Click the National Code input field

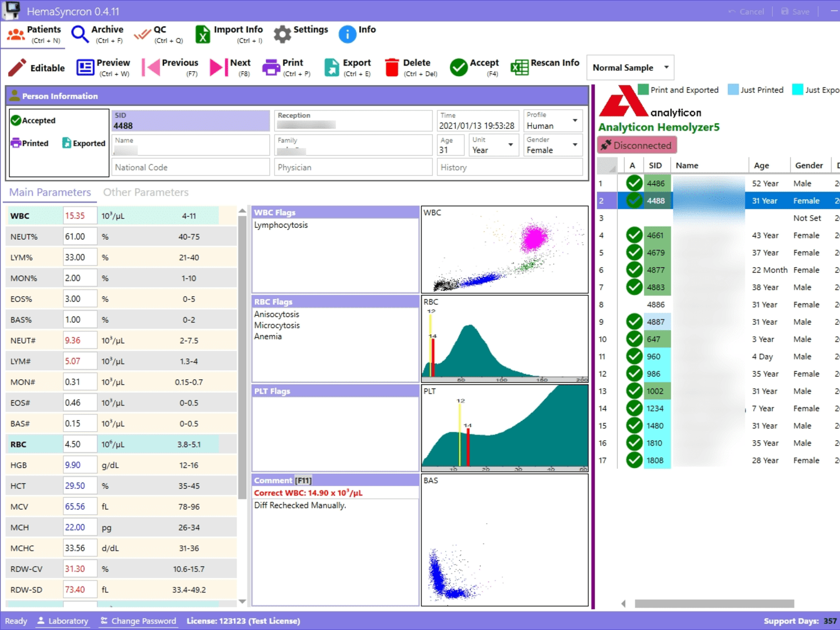pyautogui.click(x=190, y=167)
